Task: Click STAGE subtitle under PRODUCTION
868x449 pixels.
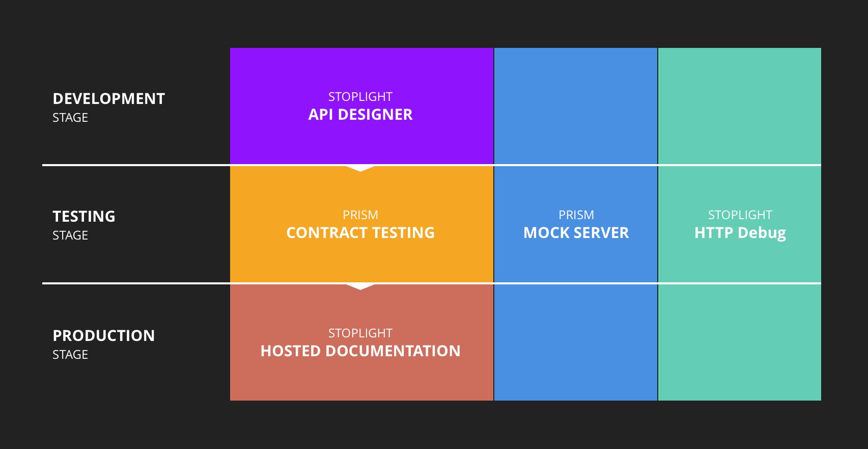Action: pyautogui.click(x=70, y=355)
